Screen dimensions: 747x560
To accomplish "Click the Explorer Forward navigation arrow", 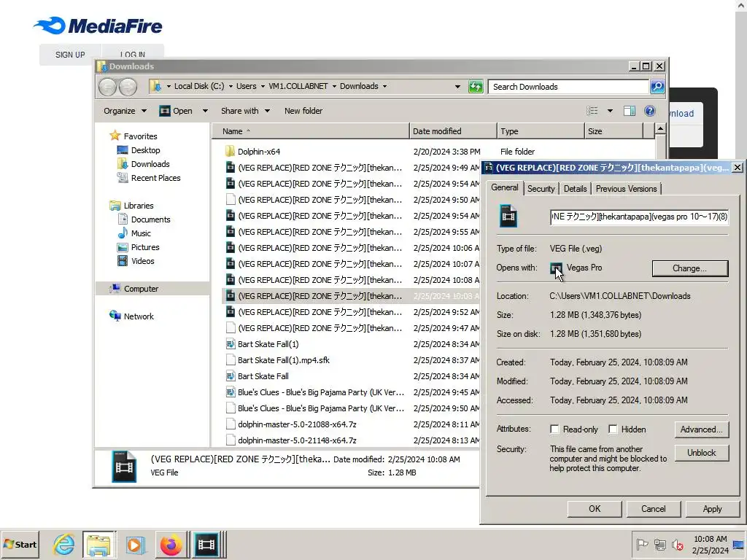I will (127, 87).
